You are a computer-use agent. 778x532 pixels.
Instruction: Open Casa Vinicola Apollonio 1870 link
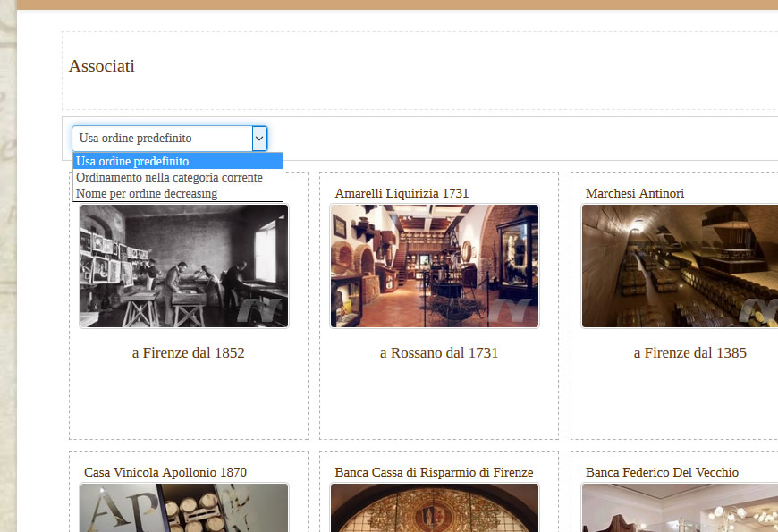tap(165, 472)
